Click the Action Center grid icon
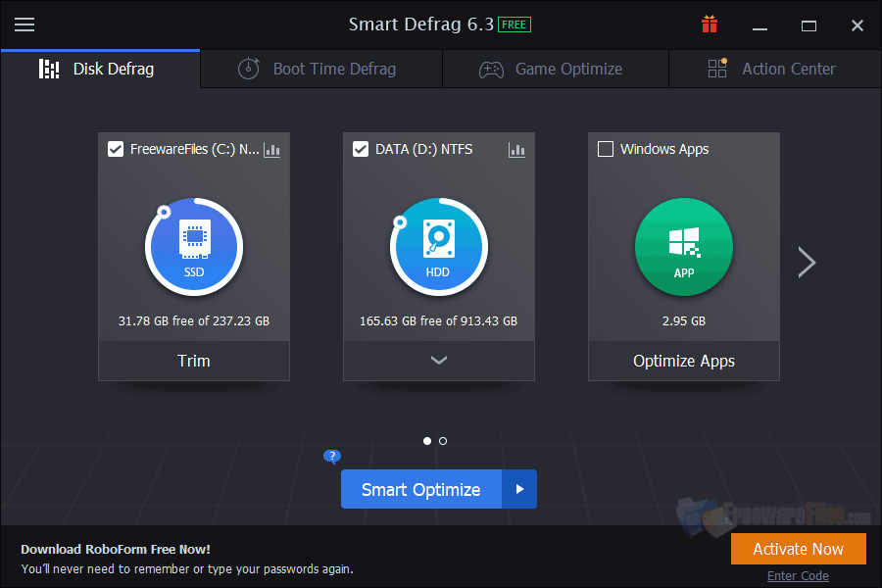The image size is (882, 588). pos(717,69)
